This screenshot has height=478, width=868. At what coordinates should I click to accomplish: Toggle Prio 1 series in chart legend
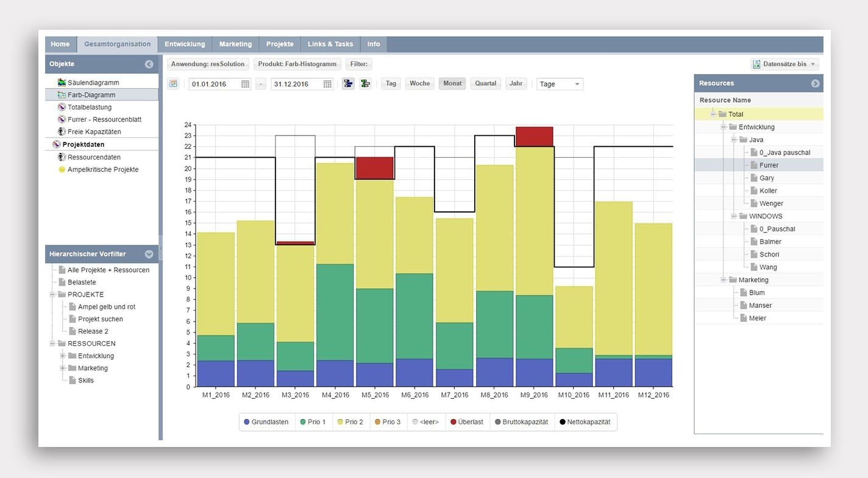click(312, 422)
